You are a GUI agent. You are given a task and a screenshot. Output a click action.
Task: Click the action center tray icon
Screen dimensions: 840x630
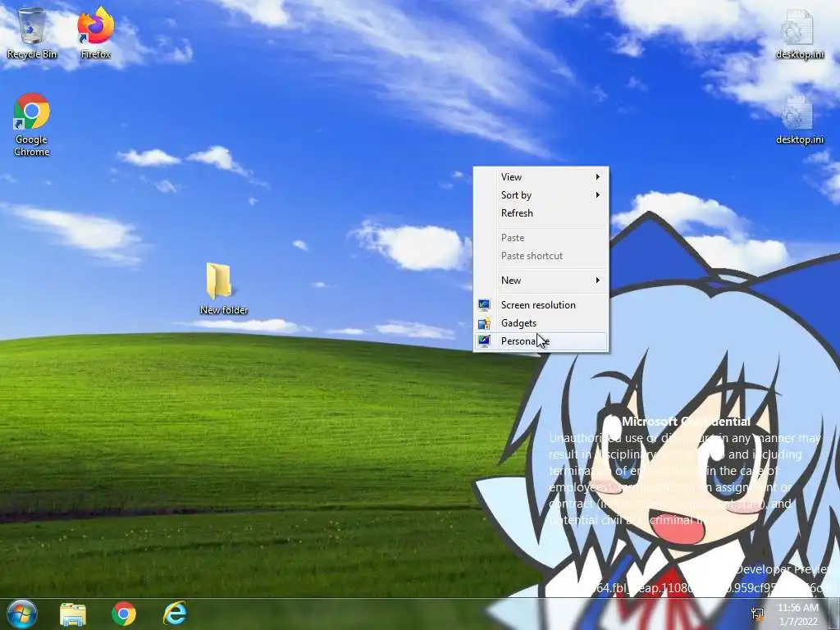point(757,614)
